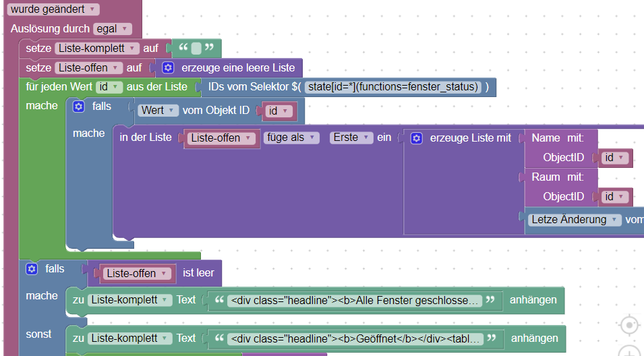Open 'id' loop variable dropdown in für jeden Wert
Image resolution: width=644 pixels, height=356 pixels.
(x=109, y=87)
